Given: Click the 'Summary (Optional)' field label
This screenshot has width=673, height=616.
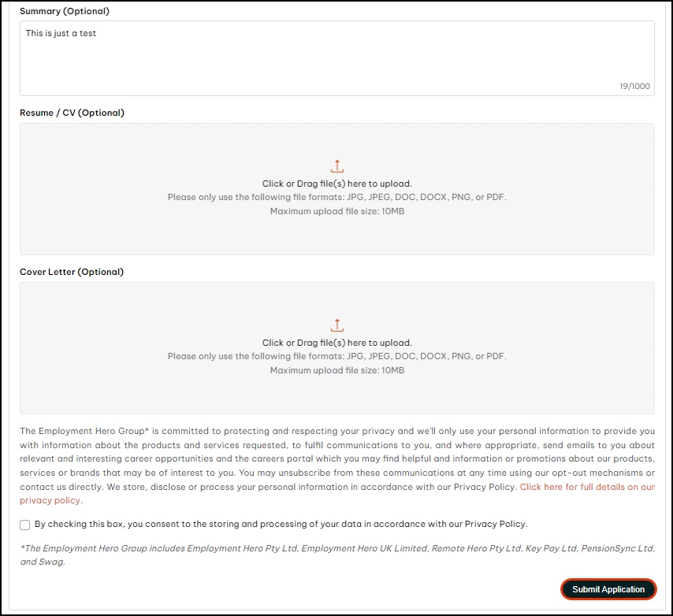Looking at the screenshot, I should (65, 11).
